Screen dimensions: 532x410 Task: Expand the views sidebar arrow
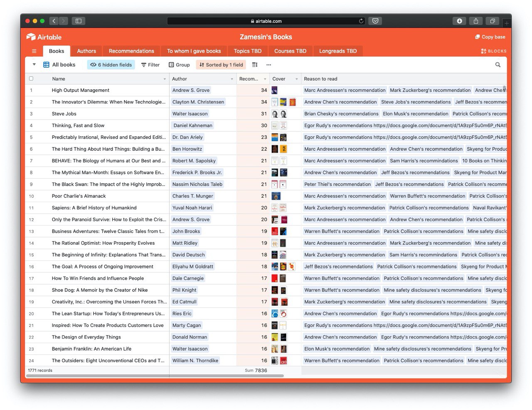pos(34,65)
